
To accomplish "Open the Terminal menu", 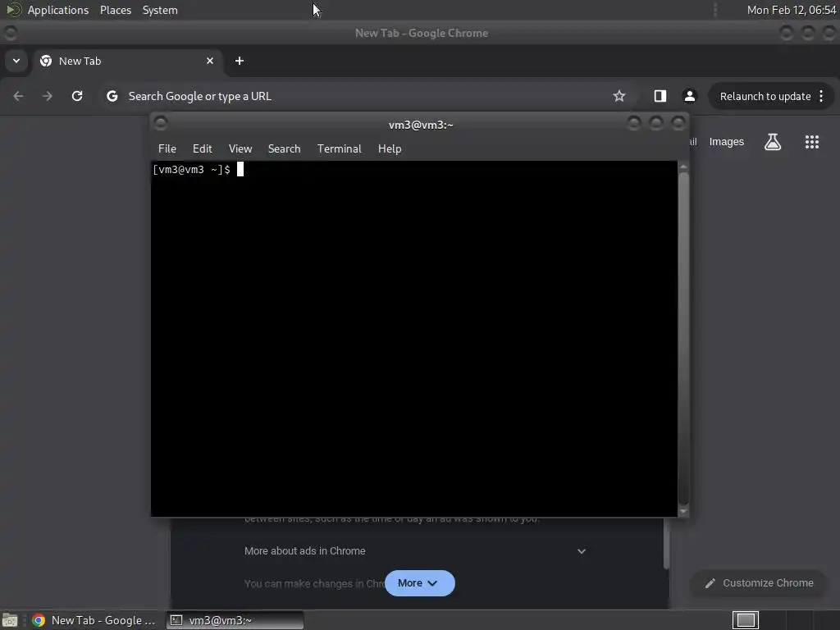I will pyautogui.click(x=339, y=149).
